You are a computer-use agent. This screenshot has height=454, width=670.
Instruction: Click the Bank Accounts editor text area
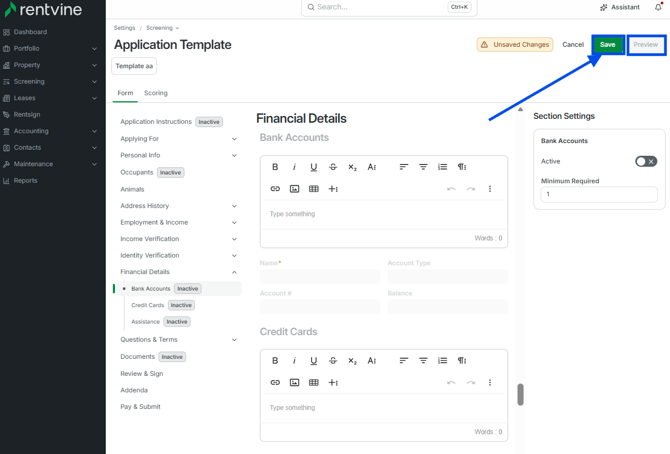coord(383,214)
